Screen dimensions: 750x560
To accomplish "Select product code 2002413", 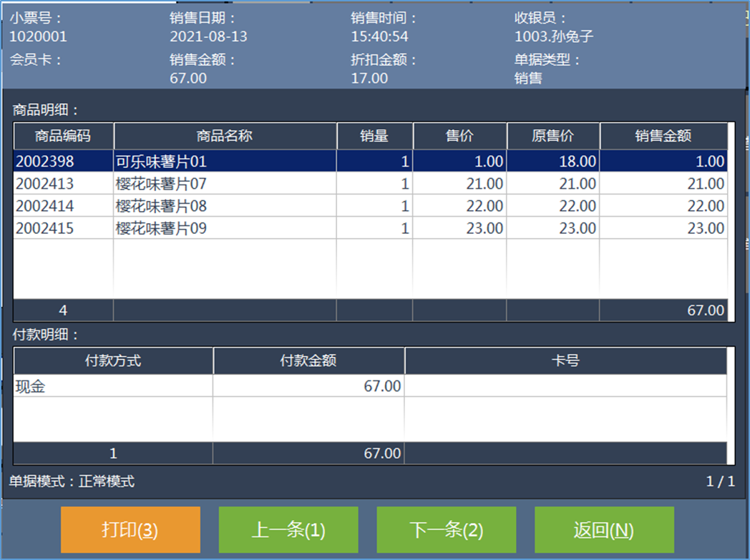I will [x=45, y=184].
